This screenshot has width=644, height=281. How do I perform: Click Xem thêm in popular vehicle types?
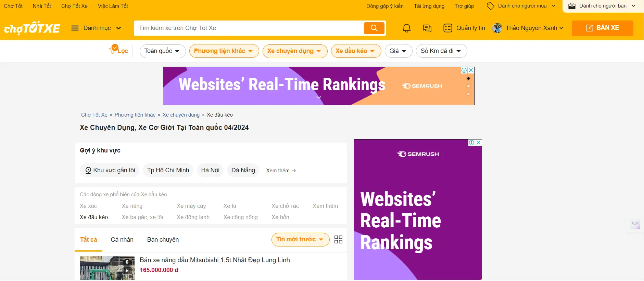pos(325,206)
